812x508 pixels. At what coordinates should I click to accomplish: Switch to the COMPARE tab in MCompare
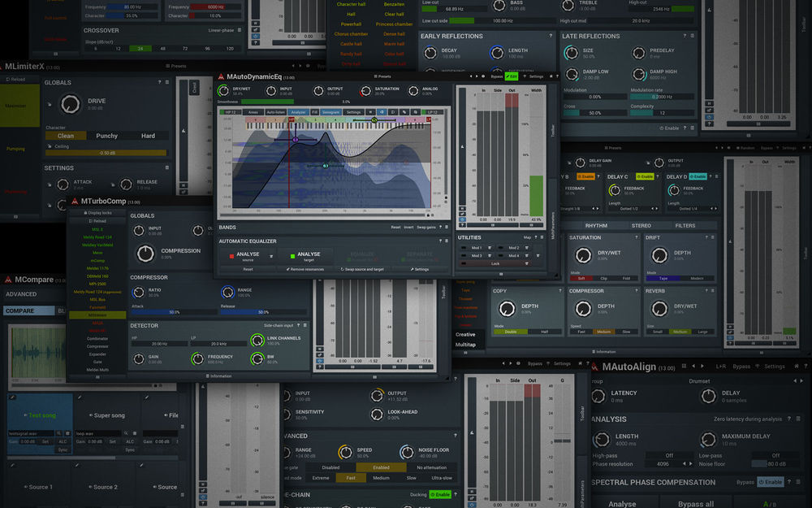pyautogui.click(x=29, y=310)
